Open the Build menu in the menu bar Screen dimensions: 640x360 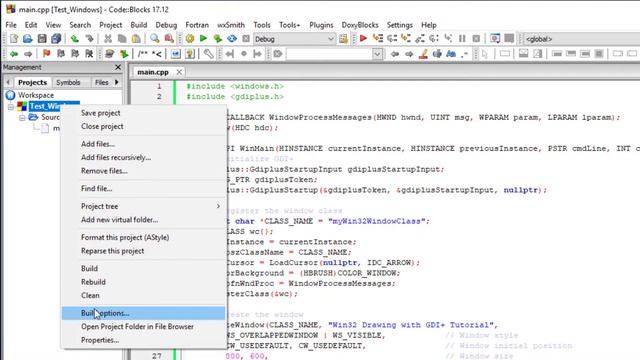pyautogui.click(x=139, y=25)
